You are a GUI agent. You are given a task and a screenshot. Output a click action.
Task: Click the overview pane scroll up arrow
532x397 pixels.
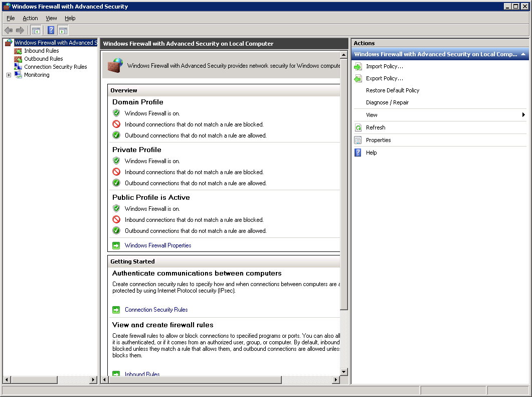tap(343, 55)
